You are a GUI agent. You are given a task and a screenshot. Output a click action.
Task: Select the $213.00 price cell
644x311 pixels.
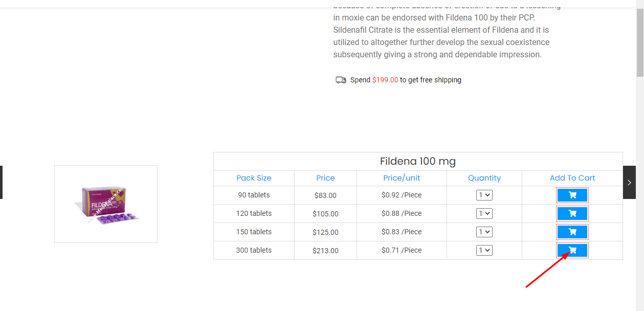pos(325,251)
